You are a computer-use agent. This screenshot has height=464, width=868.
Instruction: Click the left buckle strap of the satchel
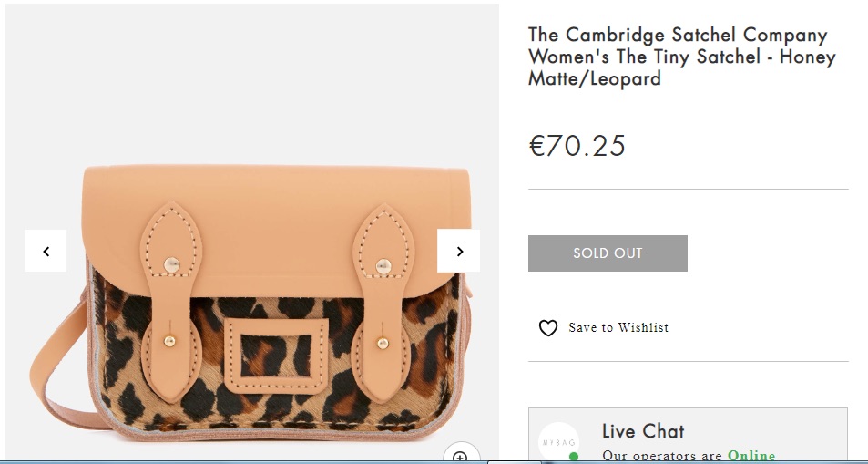click(x=170, y=302)
